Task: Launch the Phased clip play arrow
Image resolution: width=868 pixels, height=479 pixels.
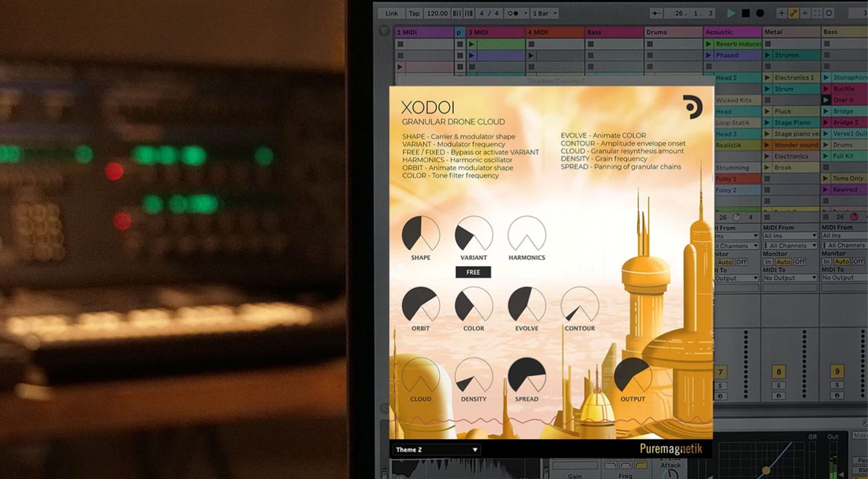Action: [x=709, y=55]
